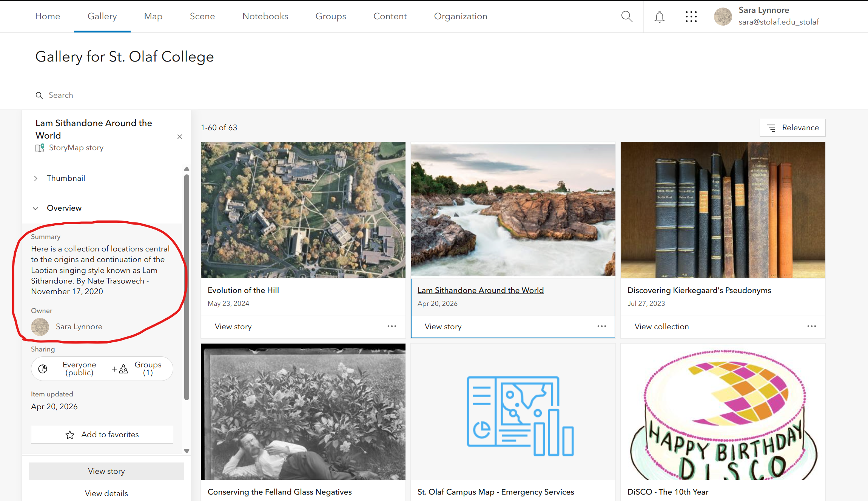Click the StoryMap story type icon
The image size is (868, 501).
click(40, 148)
